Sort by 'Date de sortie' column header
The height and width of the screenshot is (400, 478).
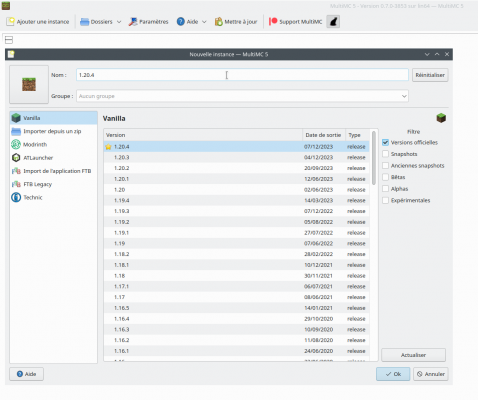point(324,135)
